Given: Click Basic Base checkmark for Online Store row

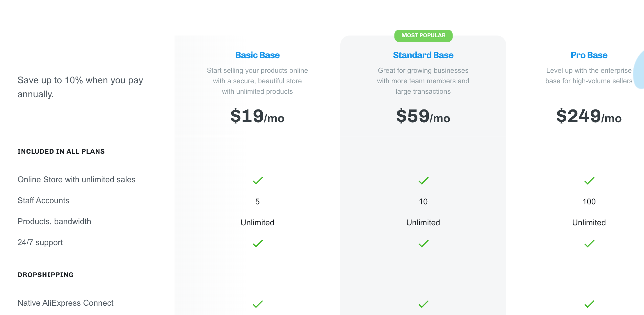Looking at the screenshot, I should [258, 180].
